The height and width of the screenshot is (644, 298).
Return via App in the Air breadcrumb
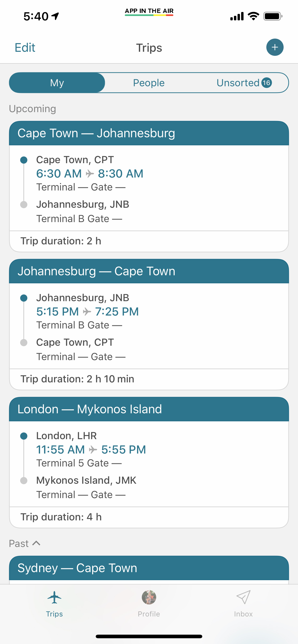click(x=149, y=11)
